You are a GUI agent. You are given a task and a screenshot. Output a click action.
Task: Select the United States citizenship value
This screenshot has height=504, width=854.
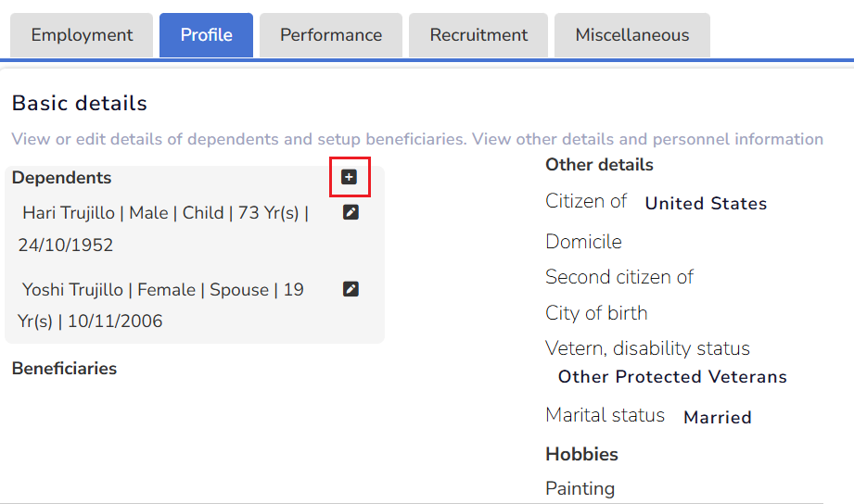(706, 204)
